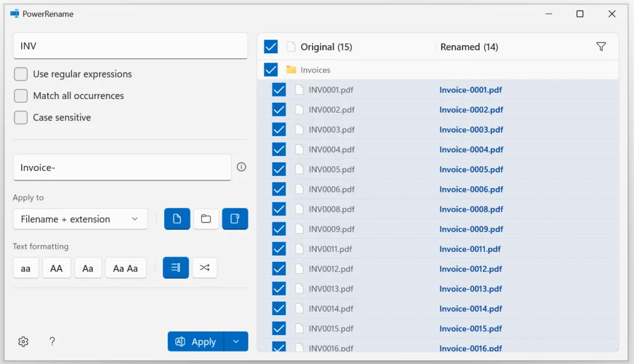Click renamed entry Invoice-0014.pdf

pos(471,309)
